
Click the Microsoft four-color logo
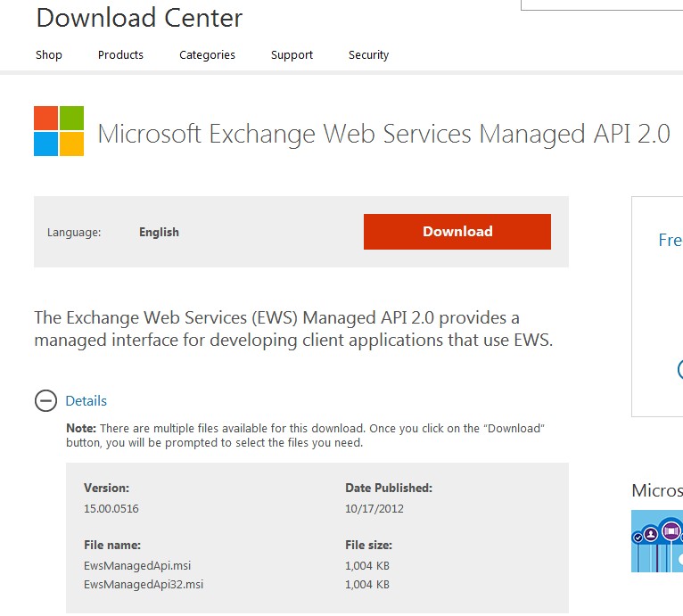point(59,131)
